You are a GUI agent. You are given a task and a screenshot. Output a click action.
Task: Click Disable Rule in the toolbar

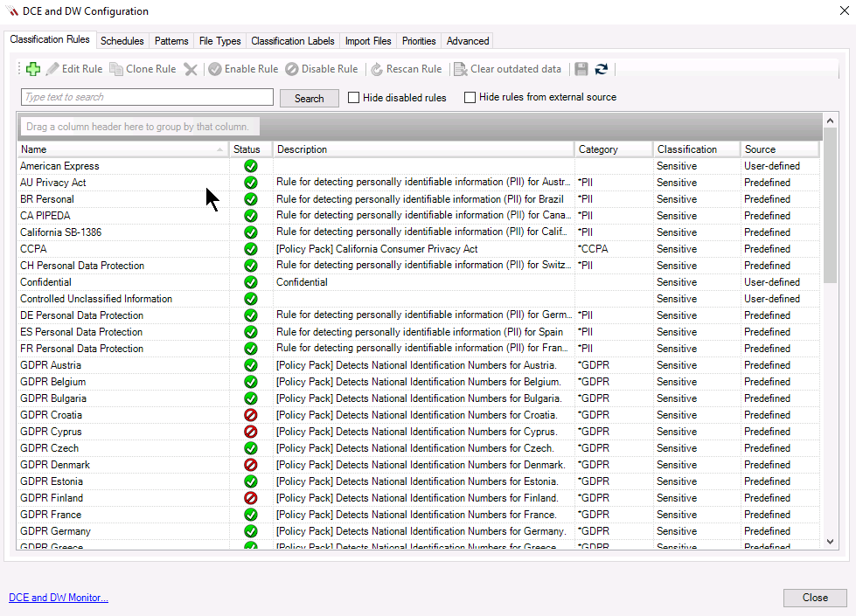coord(322,69)
